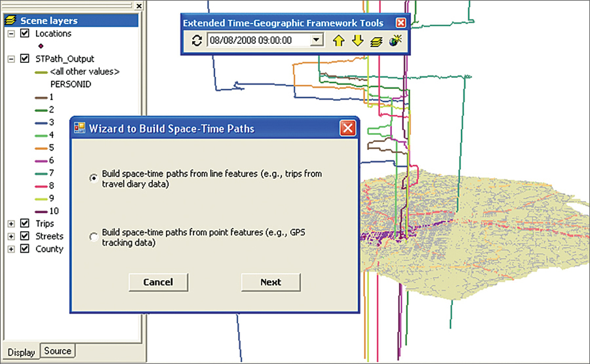Click the yellow stacked layers toolbar icon
Screen dimensions: 590x364
[x=376, y=41]
